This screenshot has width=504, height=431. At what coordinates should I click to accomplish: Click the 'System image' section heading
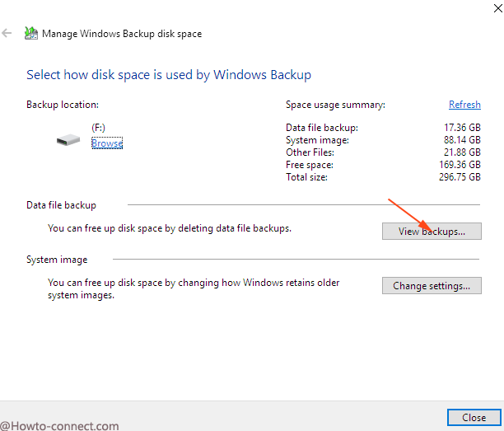[x=57, y=260]
